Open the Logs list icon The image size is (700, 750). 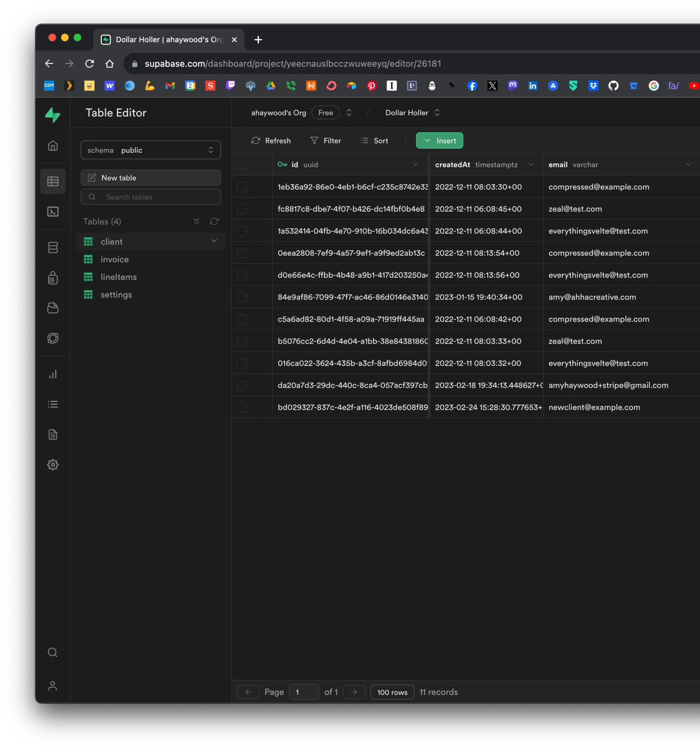53,404
